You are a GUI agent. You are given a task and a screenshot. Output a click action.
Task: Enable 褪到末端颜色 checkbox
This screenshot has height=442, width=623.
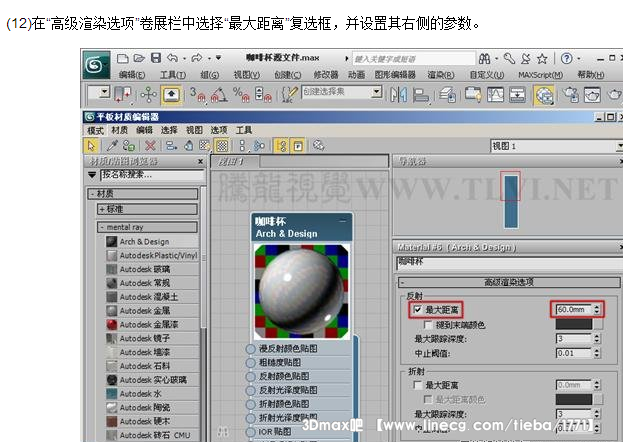click(x=428, y=325)
